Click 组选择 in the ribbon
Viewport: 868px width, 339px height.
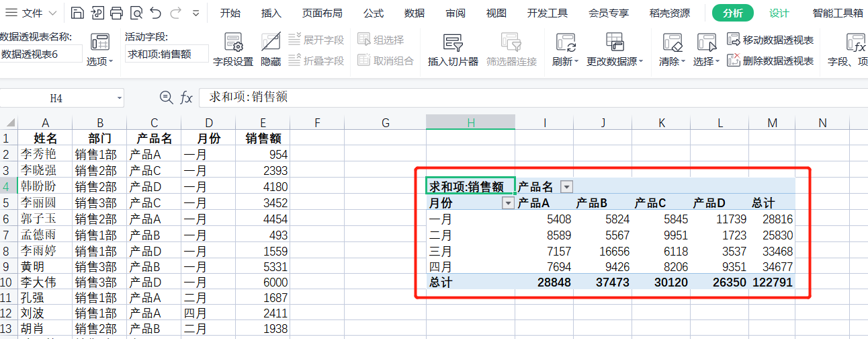pyautogui.click(x=381, y=40)
